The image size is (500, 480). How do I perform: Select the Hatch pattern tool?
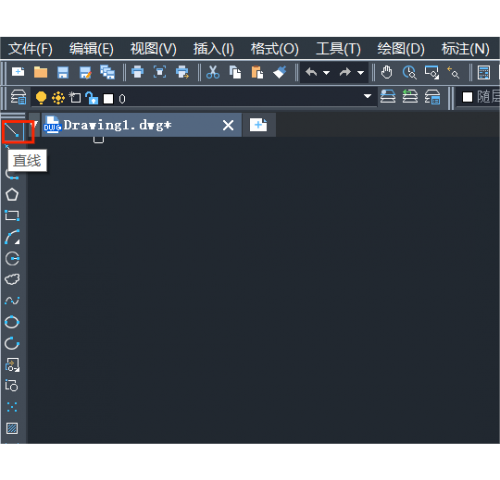click(12, 428)
